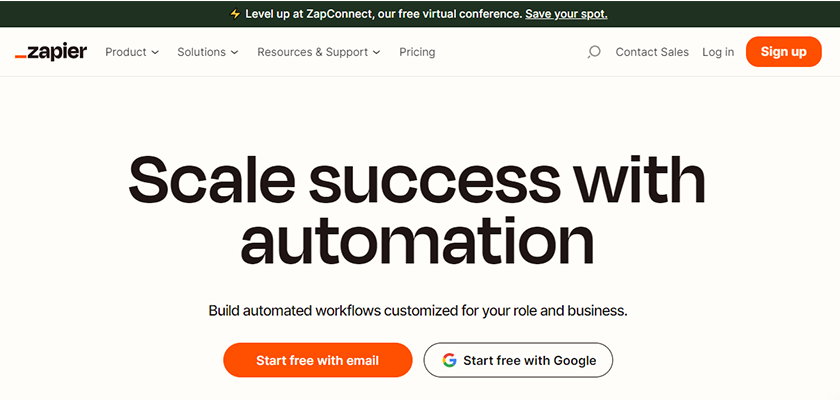This screenshot has height=400, width=840.
Task: Open the Product menu label
Action: (x=125, y=52)
